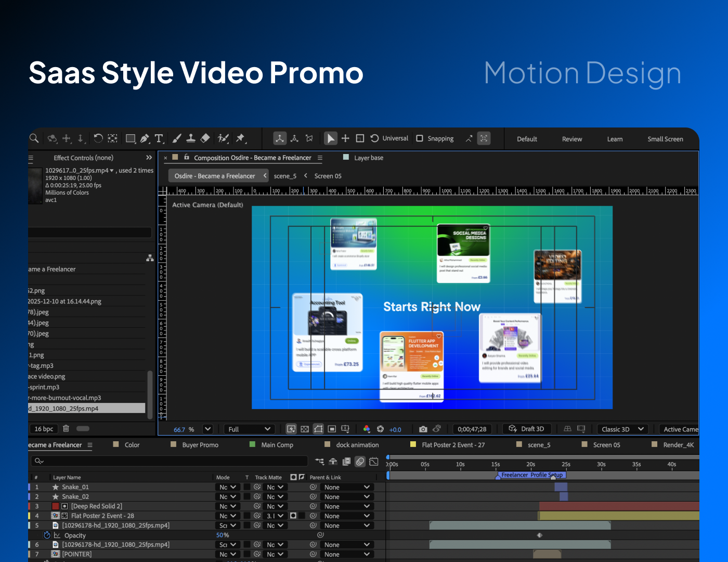Click the Universal gizmo icon
728x562 pixels.
[x=374, y=138]
